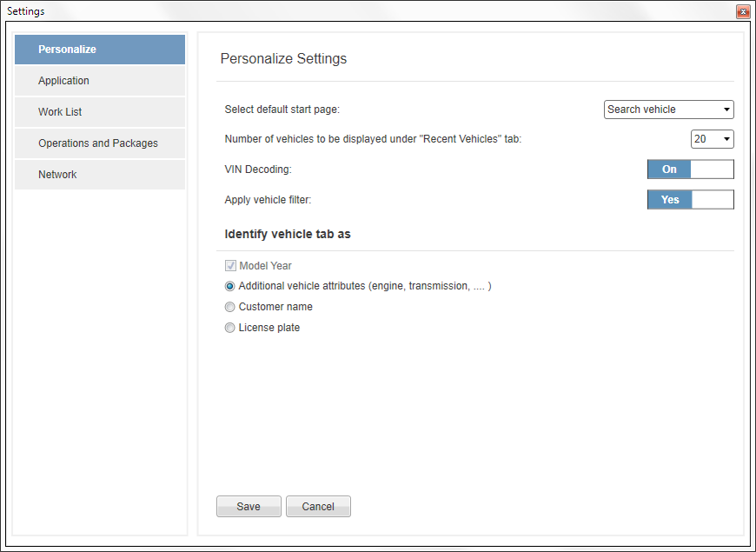Image resolution: width=756 pixels, height=552 pixels.
Task: Switch to the Application tab
Action: [100, 81]
